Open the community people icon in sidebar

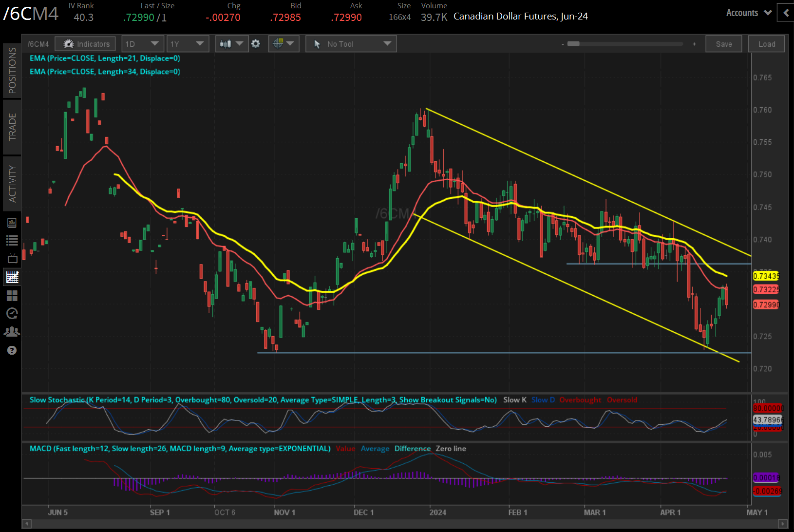tap(12, 332)
